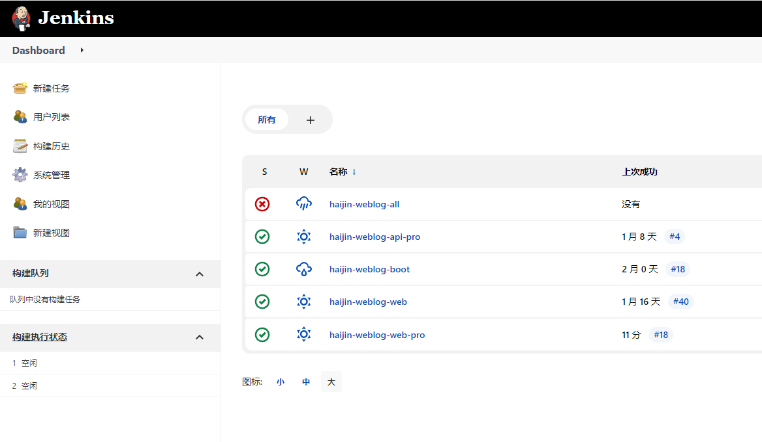This screenshot has width=762, height=442.
Task: Click the 新建视图 folder icon
Action: pos(20,232)
